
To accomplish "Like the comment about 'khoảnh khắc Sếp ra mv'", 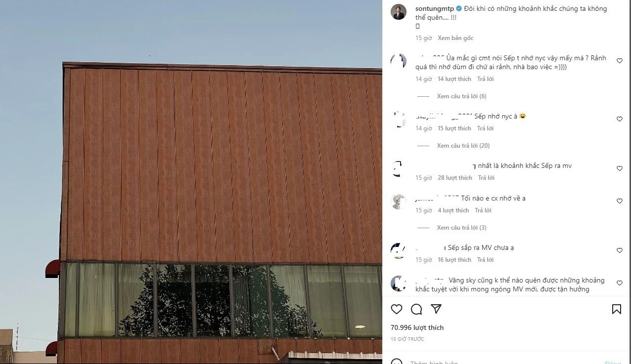I will point(619,168).
